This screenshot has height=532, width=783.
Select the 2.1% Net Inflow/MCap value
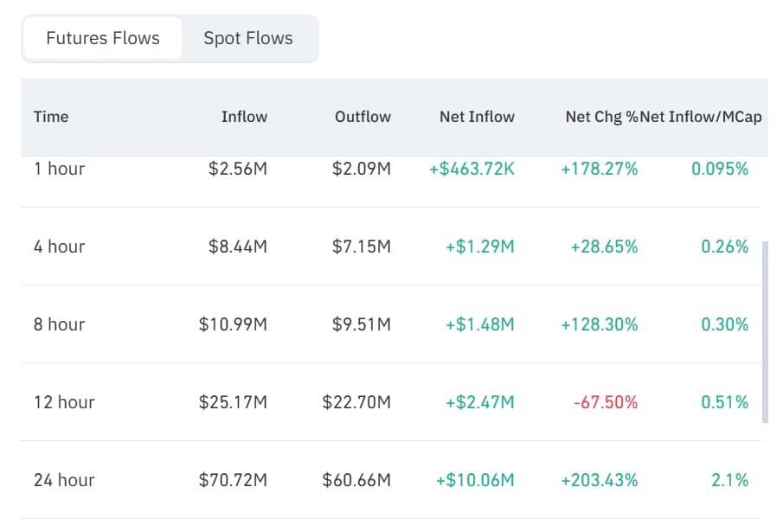tap(729, 480)
